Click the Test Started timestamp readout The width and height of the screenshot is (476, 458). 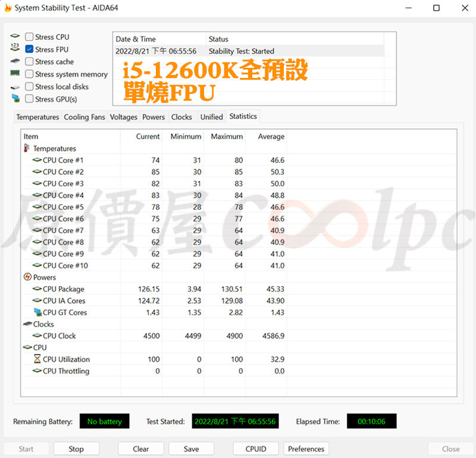(235, 421)
